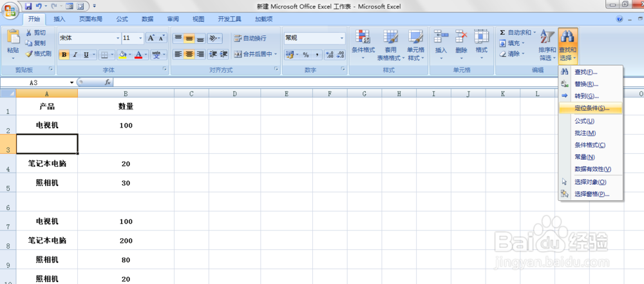Click column B header
The height and width of the screenshot is (284, 644).
126,94
